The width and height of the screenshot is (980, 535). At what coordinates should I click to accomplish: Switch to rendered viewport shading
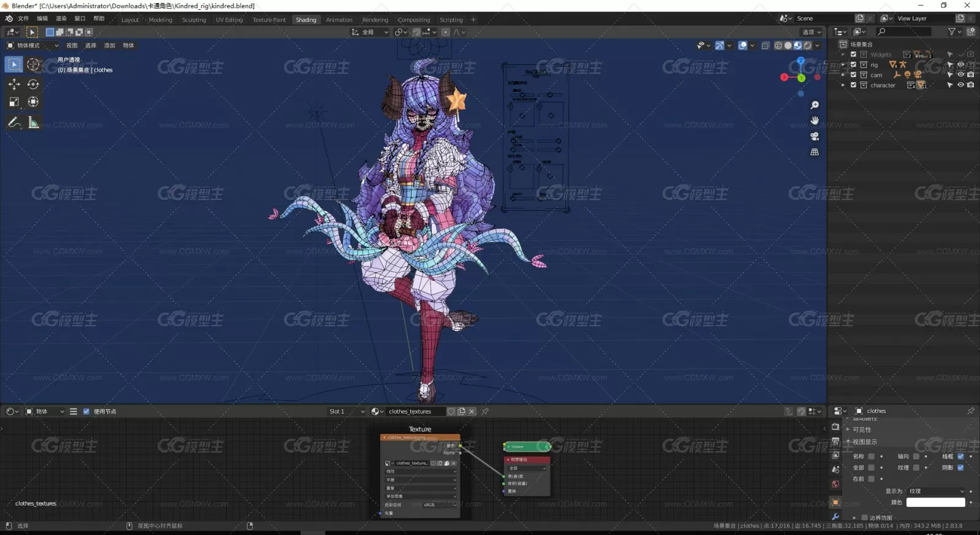(808, 45)
